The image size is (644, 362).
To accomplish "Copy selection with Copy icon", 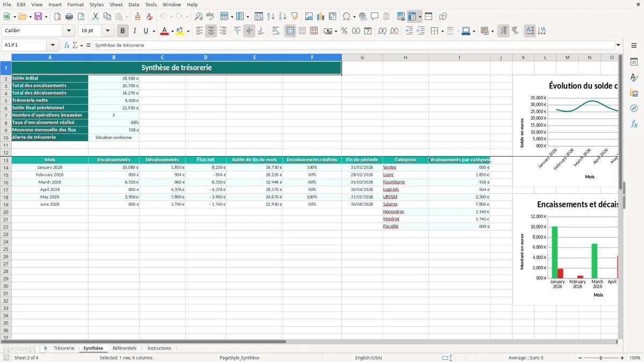I will pos(107,17).
